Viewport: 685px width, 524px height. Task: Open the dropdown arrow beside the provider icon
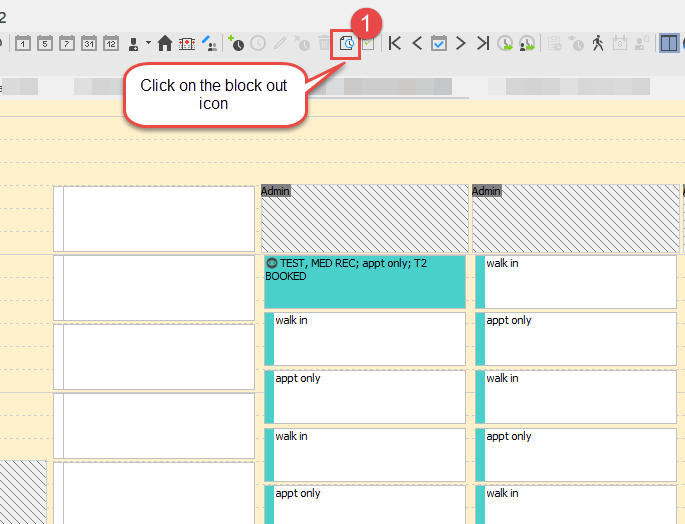pyautogui.click(x=149, y=43)
